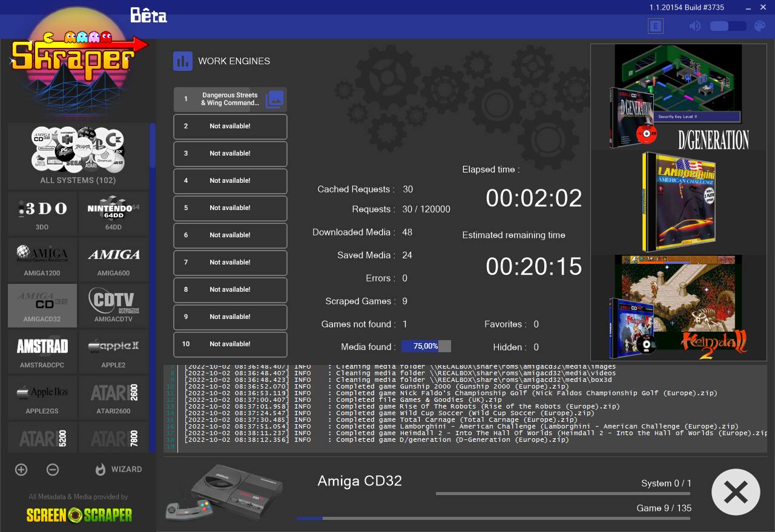Image resolution: width=775 pixels, height=532 pixels.
Task: Select the 3DO system tile
Action: pyautogui.click(x=42, y=214)
